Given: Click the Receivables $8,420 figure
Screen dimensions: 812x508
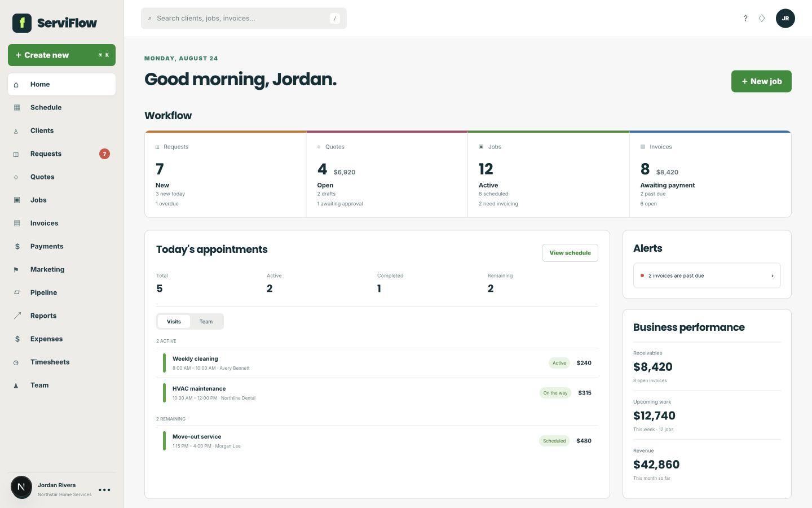Looking at the screenshot, I should coord(653,367).
